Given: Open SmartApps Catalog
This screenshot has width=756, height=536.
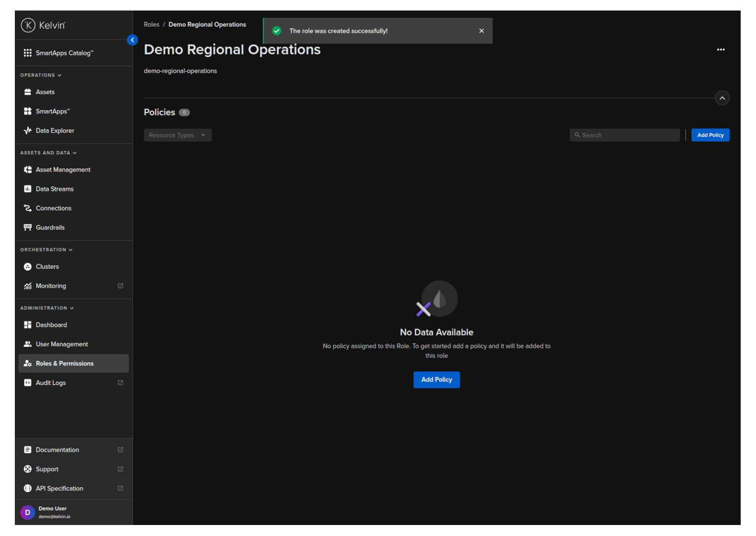Looking at the screenshot, I should pos(64,53).
